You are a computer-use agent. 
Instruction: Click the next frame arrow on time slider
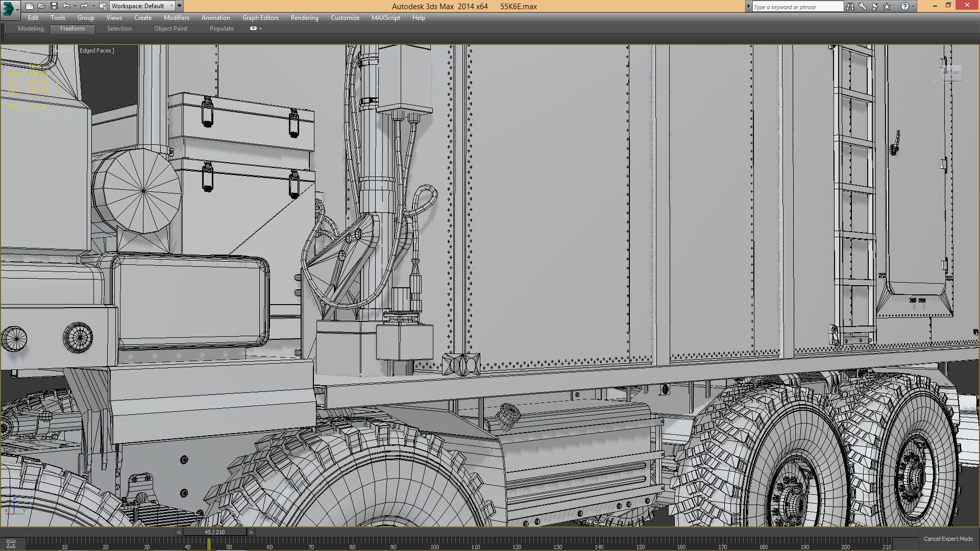(251, 532)
